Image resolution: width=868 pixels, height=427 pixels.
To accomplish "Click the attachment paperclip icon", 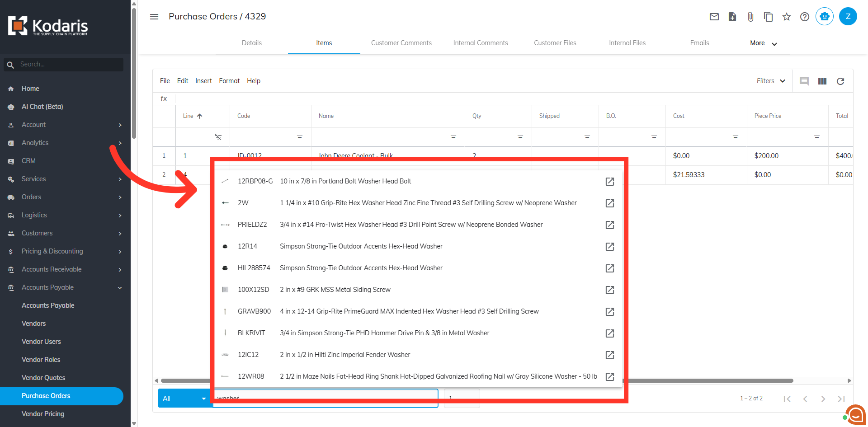I will (750, 17).
